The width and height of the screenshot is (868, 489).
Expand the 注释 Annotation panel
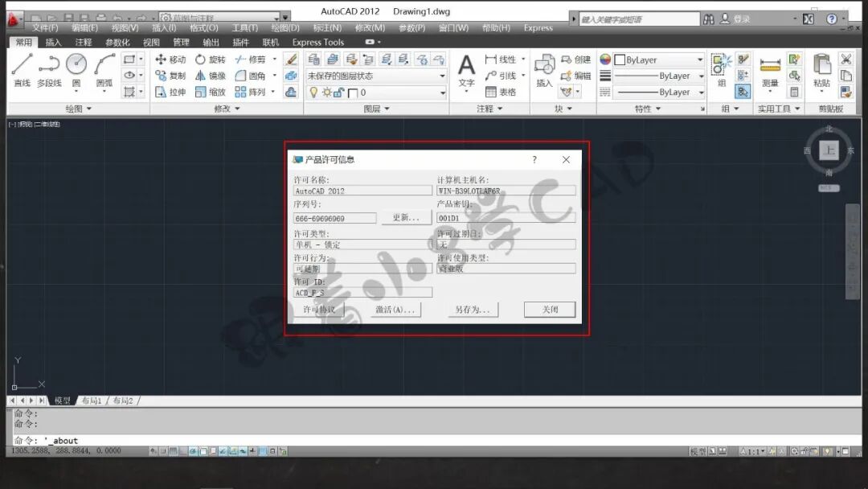(x=489, y=109)
